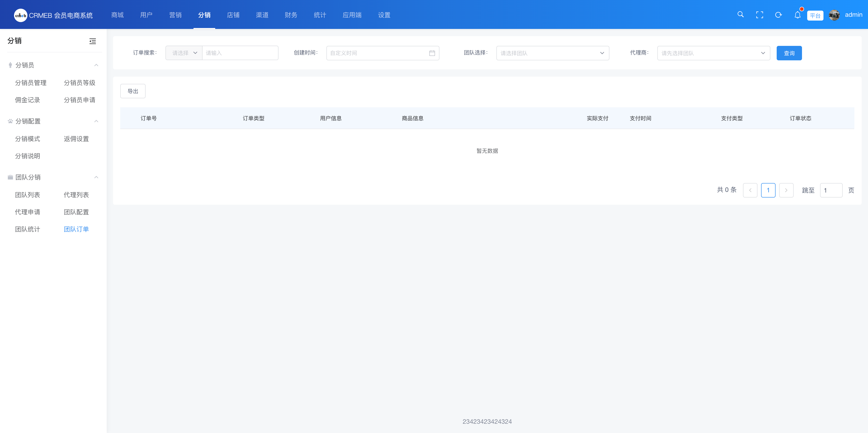Toggle fullscreen mode icon
Screen dimensions: 868x433
(759, 15)
